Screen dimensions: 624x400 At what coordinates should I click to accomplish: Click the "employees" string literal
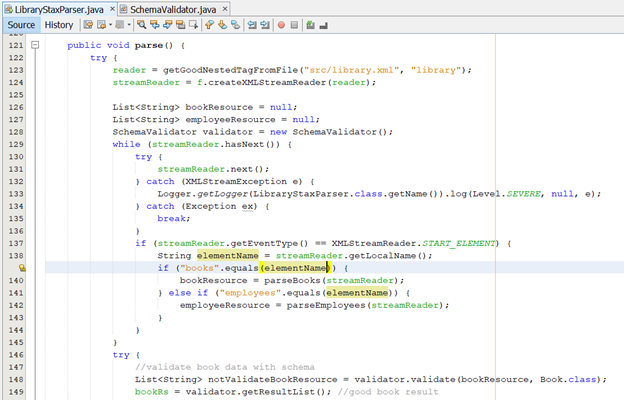250,293
